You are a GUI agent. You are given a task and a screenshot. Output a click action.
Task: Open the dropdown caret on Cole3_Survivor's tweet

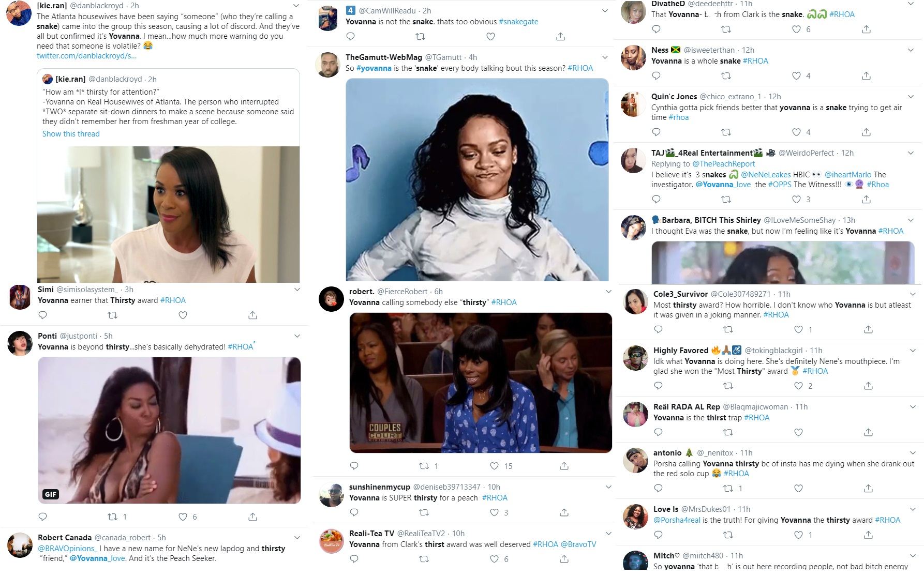[913, 294]
